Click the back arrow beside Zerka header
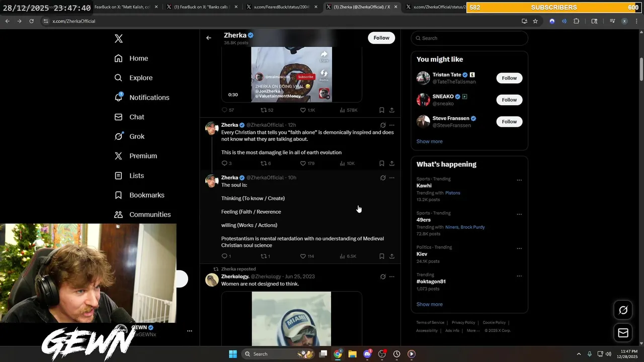The image size is (644, 362). [x=209, y=38]
